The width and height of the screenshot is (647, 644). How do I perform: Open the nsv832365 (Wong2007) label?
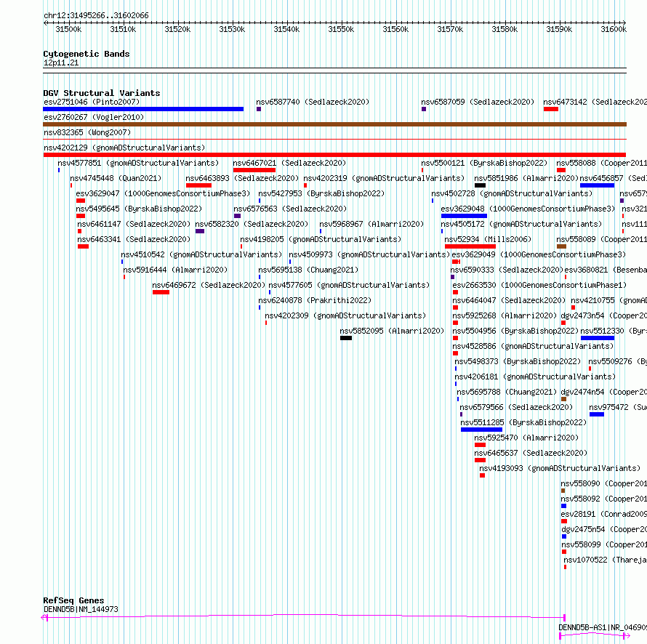point(87,132)
